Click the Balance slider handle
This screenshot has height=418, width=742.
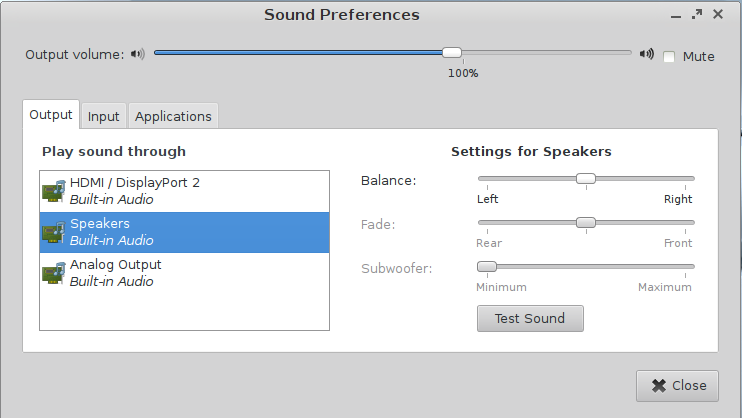pos(586,178)
